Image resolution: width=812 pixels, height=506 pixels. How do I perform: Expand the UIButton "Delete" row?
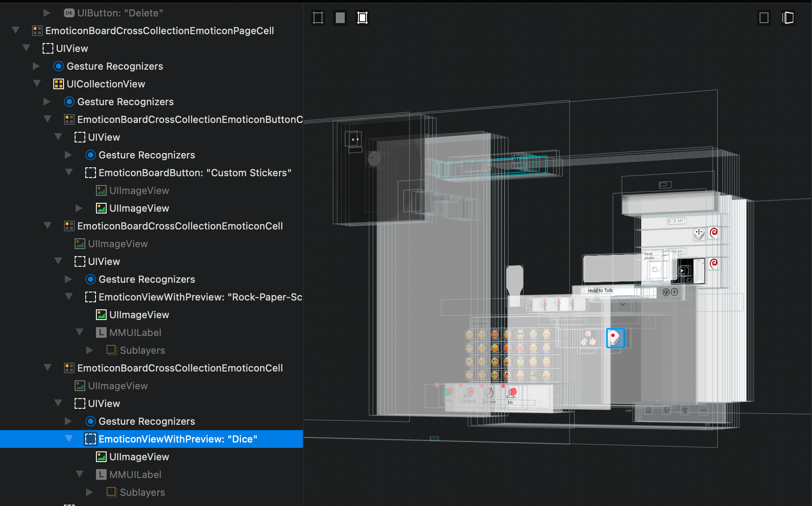pos(47,13)
